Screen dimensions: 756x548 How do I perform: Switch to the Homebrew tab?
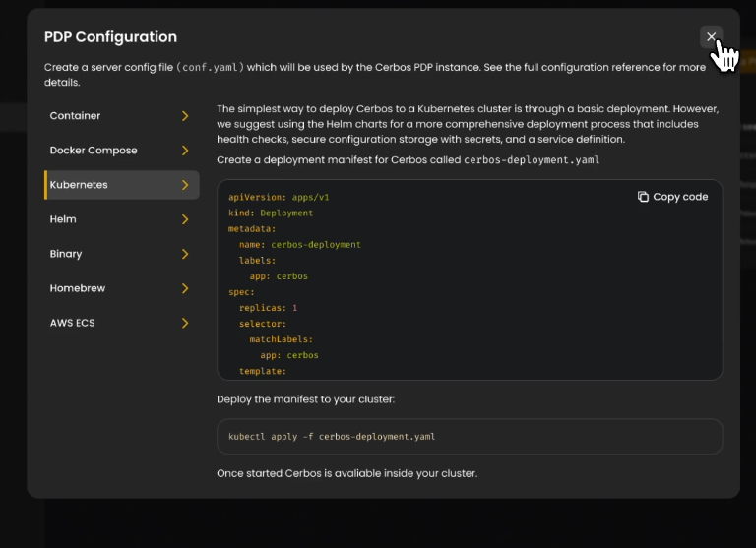point(121,288)
